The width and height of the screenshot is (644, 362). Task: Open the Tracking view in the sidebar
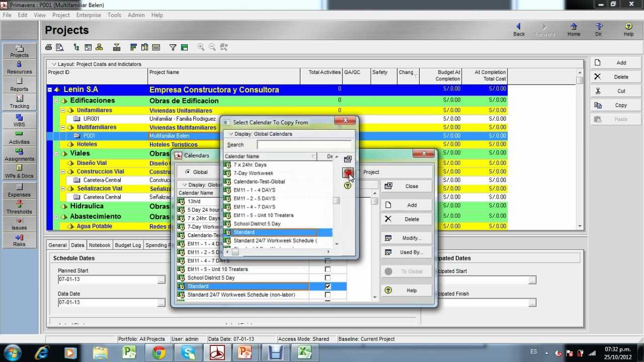(x=19, y=102)
